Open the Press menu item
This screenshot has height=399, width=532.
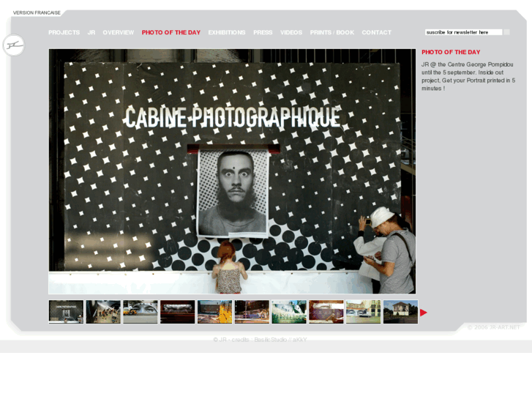(x=263, y=33)
